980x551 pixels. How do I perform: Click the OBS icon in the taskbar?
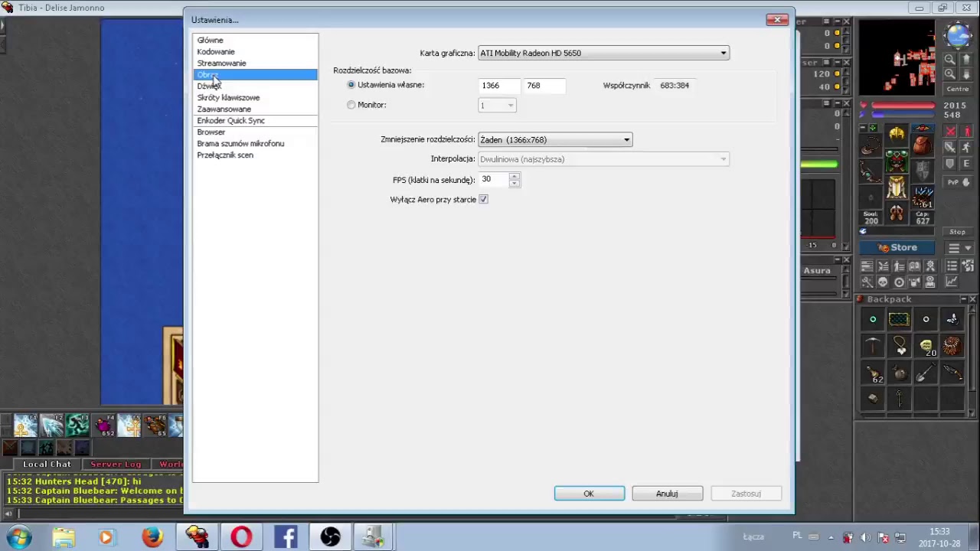330,537
